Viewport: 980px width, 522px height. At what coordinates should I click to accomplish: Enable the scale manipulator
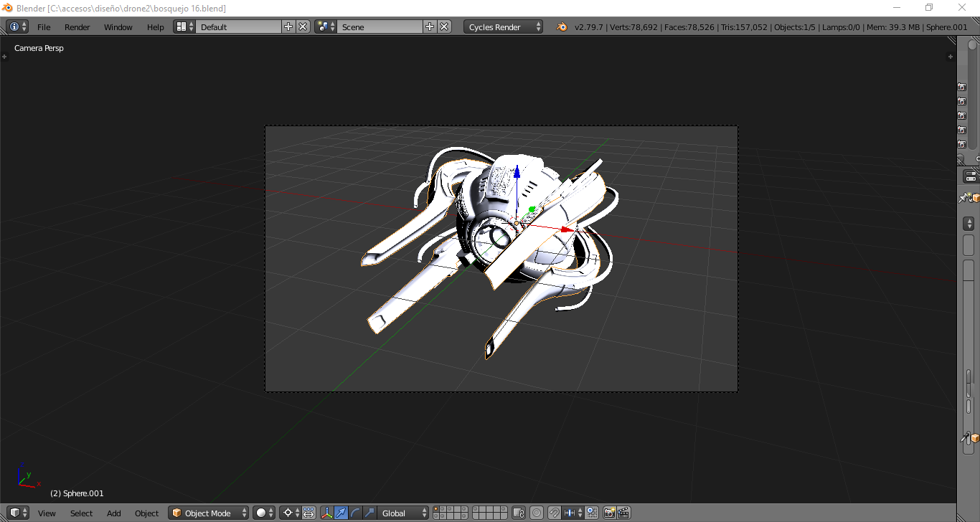[x=369, y=513]
